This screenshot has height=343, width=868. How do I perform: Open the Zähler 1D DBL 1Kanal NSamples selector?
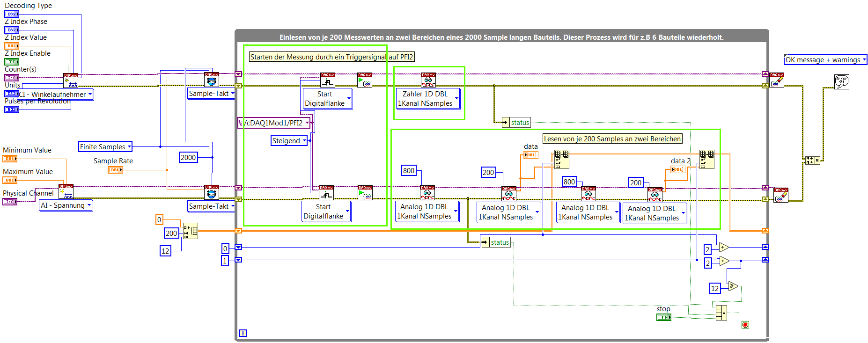pos(428,99)
